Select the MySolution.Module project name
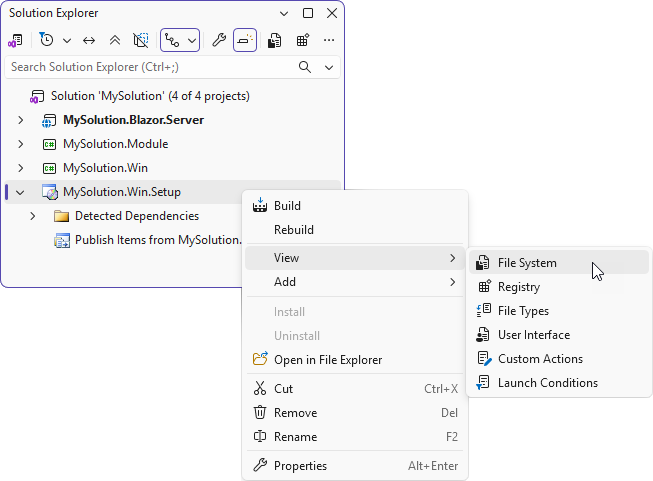 pos(116,144)
